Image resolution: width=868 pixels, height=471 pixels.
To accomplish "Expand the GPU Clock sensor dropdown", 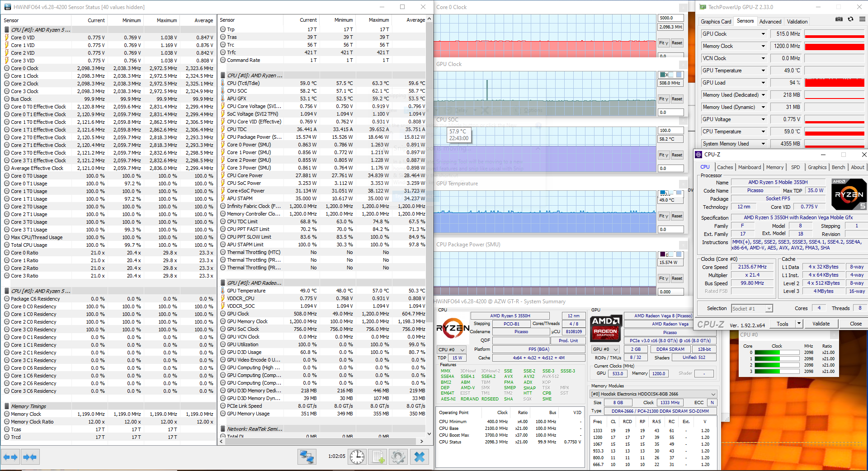I will click(764, 34).
